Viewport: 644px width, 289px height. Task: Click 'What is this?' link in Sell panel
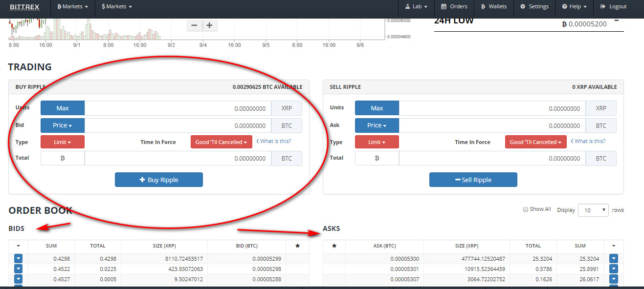(588, 141)
